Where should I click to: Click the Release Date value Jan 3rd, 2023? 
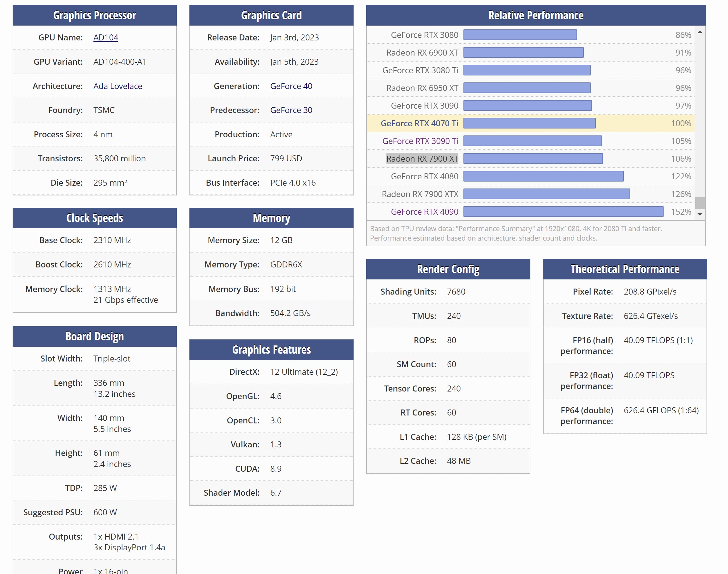tap(294, 37)
